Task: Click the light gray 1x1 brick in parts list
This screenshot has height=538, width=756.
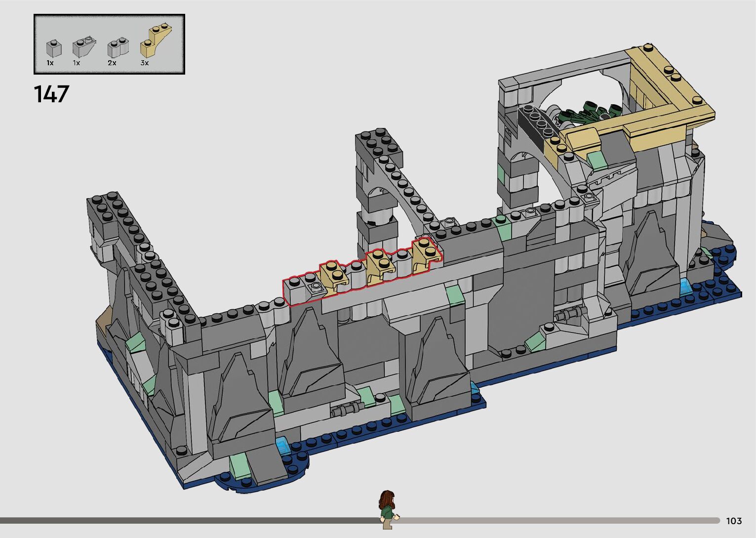Action: [54, 48]
